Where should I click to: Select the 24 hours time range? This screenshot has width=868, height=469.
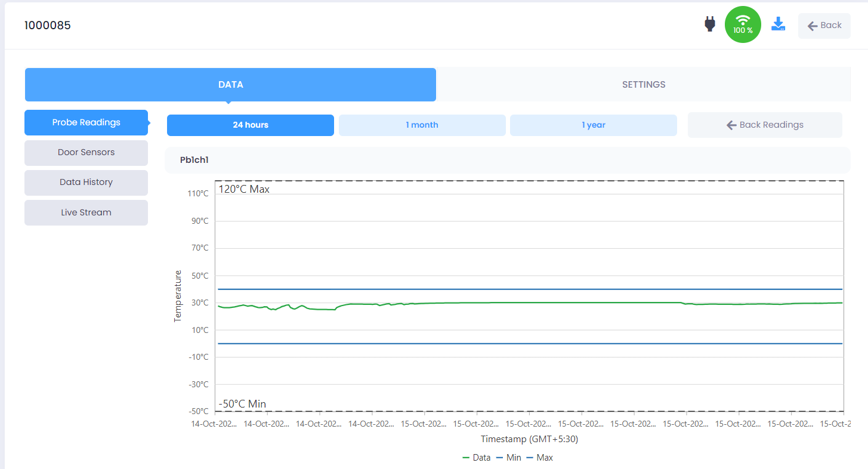pyautogui.click(x=251, y=125)
